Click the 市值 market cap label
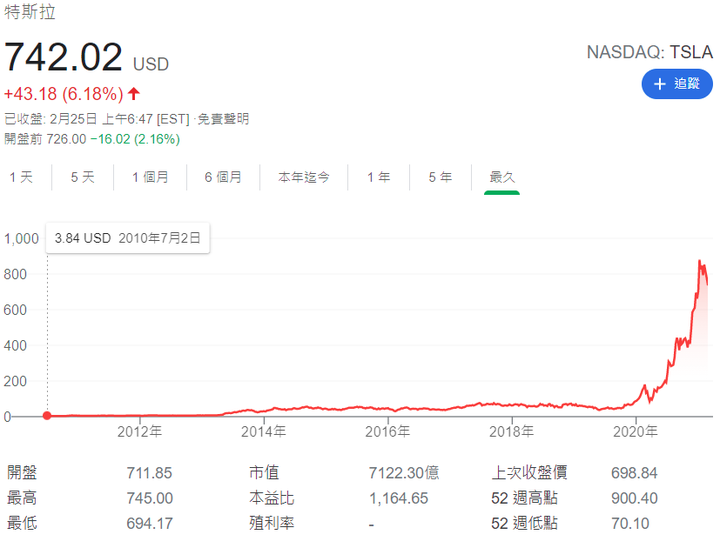The image size is (720, 548). pyautogui.click(x=264, y=473)
